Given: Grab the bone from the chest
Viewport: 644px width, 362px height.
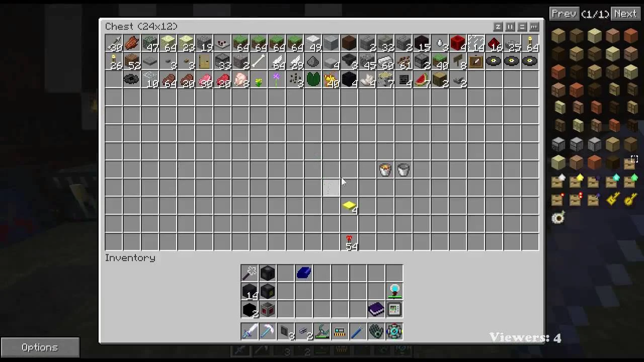Looking at the screenshot, I should pyautogui.click(x=259, y=62).
